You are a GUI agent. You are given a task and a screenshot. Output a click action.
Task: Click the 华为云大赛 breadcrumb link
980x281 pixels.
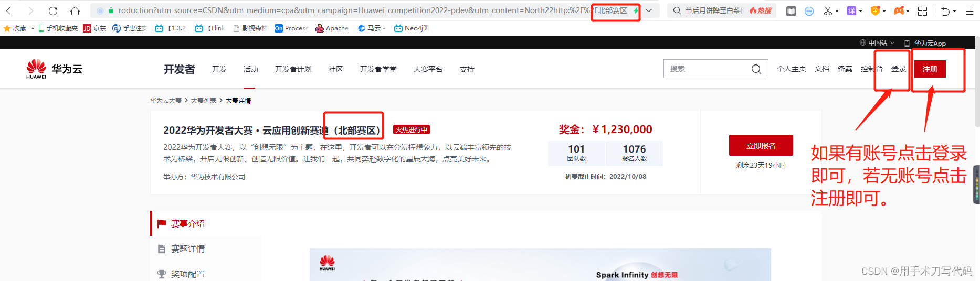coord(166,100)
